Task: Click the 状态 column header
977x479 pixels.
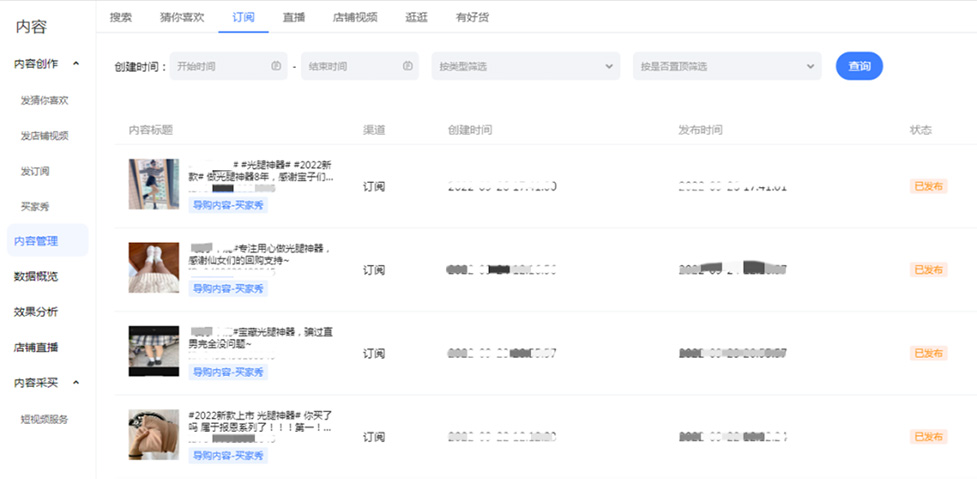Action: tap(921, 130)
